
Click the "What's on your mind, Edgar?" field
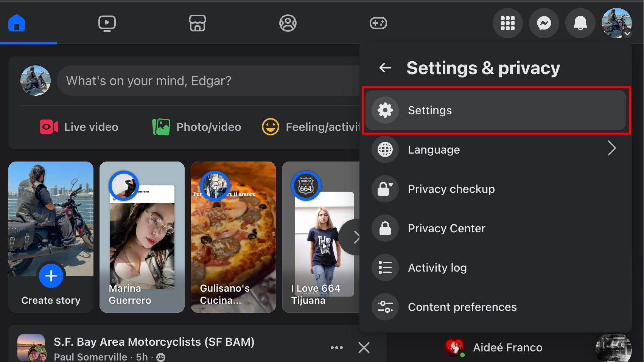coord(208,81)
